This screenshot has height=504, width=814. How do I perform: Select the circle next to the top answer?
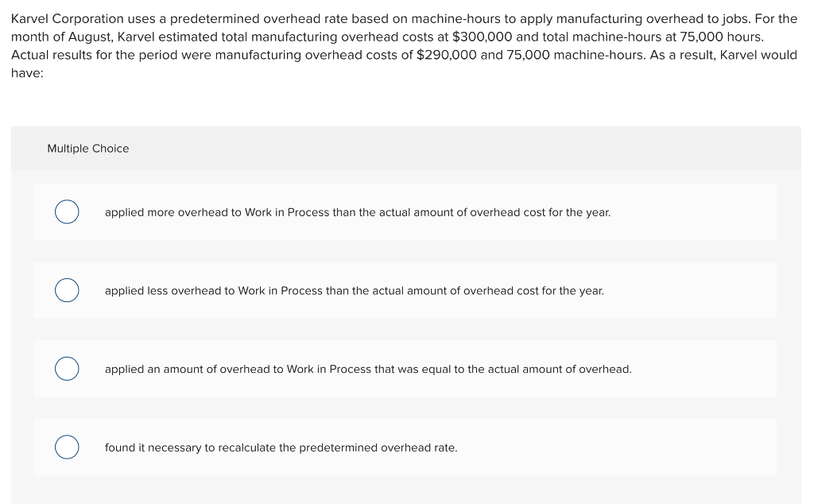point(67,211)
